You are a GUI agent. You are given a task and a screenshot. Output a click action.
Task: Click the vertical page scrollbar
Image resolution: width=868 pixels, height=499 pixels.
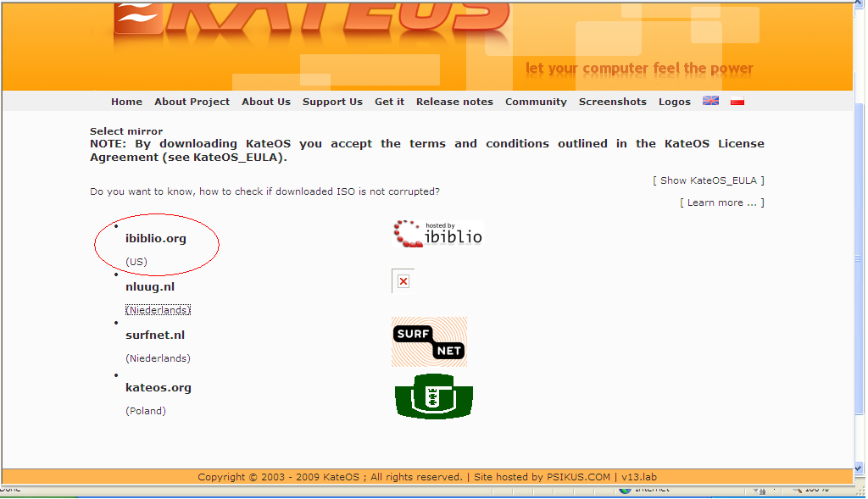[860, 238]
